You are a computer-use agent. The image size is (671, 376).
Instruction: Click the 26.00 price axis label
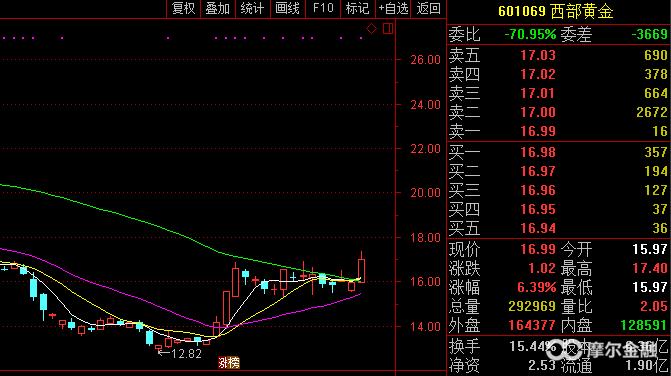(x=425, y=59)
